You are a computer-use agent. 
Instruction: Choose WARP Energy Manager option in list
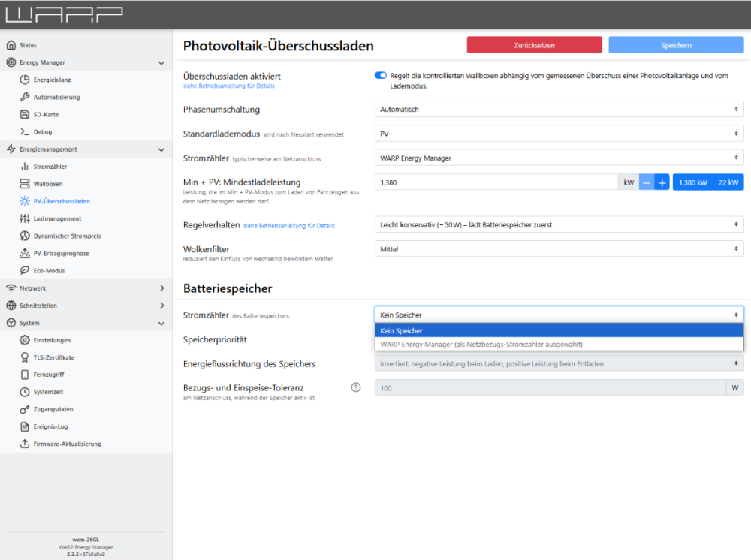click(559, 344)
